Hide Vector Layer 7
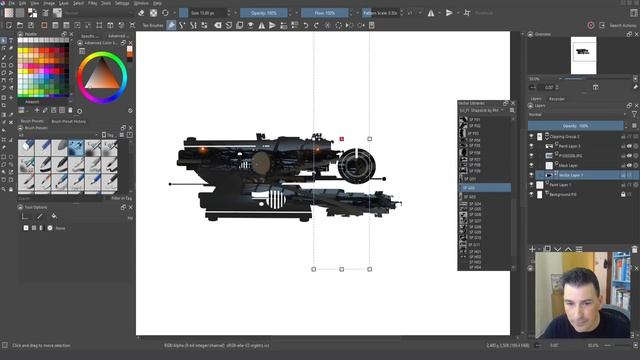The height and width of the screenshot is (360, 640). pos(531,175)
